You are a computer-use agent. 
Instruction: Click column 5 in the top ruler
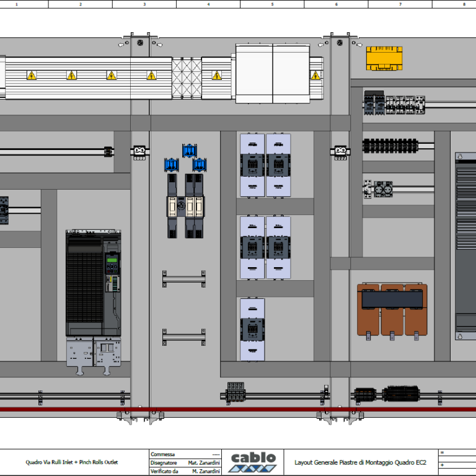tap(272, 4)
